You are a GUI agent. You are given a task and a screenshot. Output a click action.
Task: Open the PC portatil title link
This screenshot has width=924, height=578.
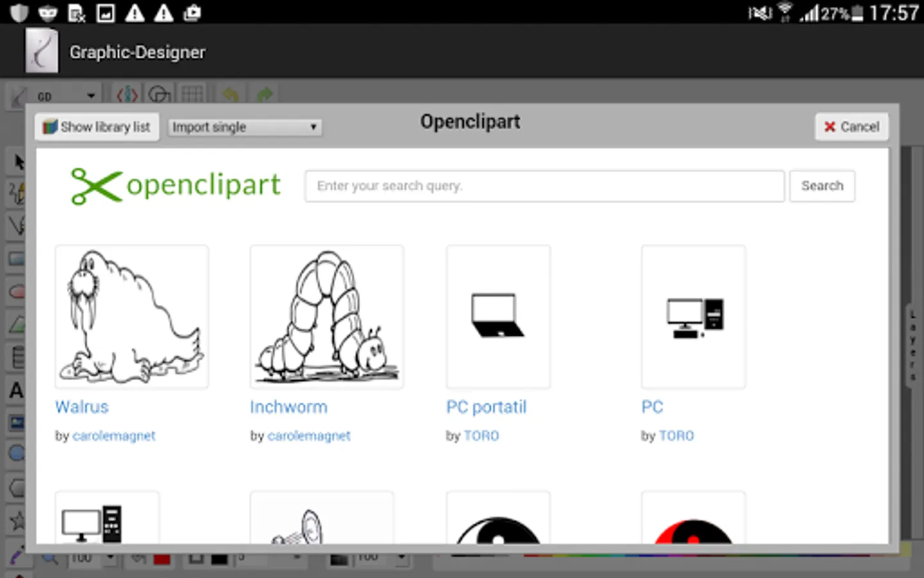point(486,407)
